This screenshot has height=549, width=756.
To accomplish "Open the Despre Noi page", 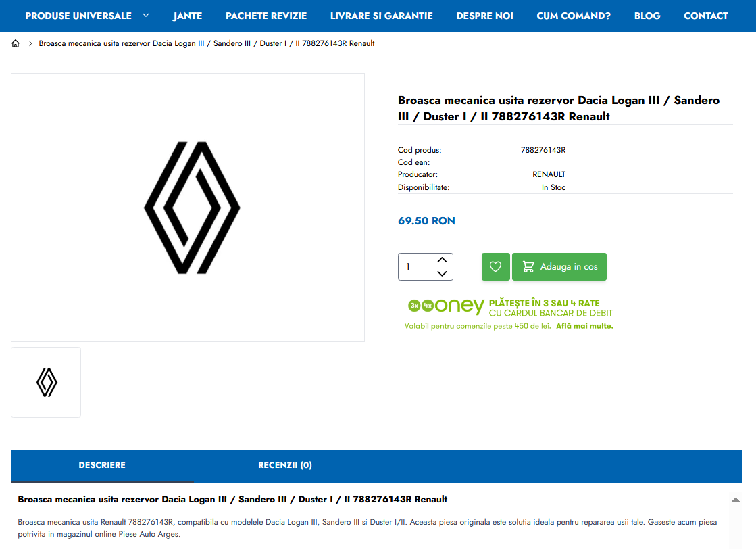I will 484,16.
